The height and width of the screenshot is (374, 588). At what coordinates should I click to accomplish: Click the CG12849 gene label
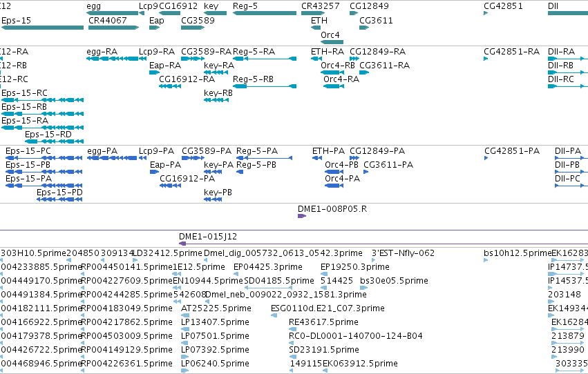click(x=369, y=6)
